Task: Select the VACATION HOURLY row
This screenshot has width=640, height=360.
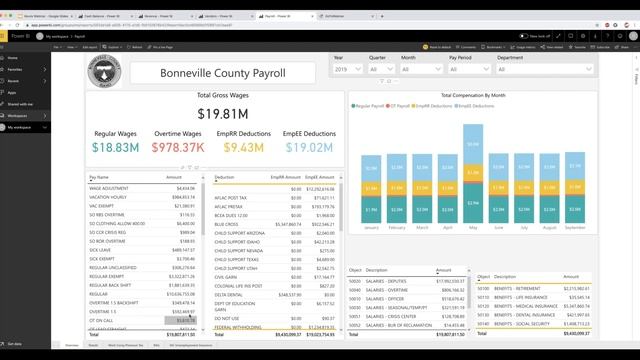Action: click(142, 197)
